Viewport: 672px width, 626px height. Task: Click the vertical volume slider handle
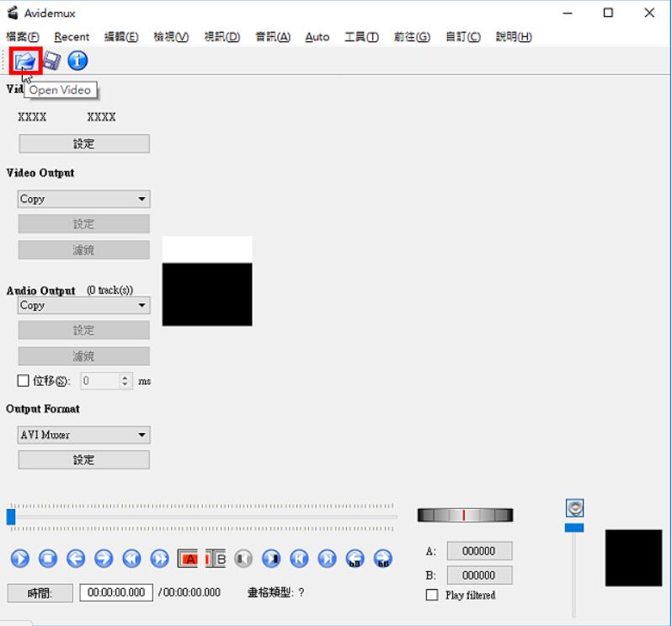point(574,527)
